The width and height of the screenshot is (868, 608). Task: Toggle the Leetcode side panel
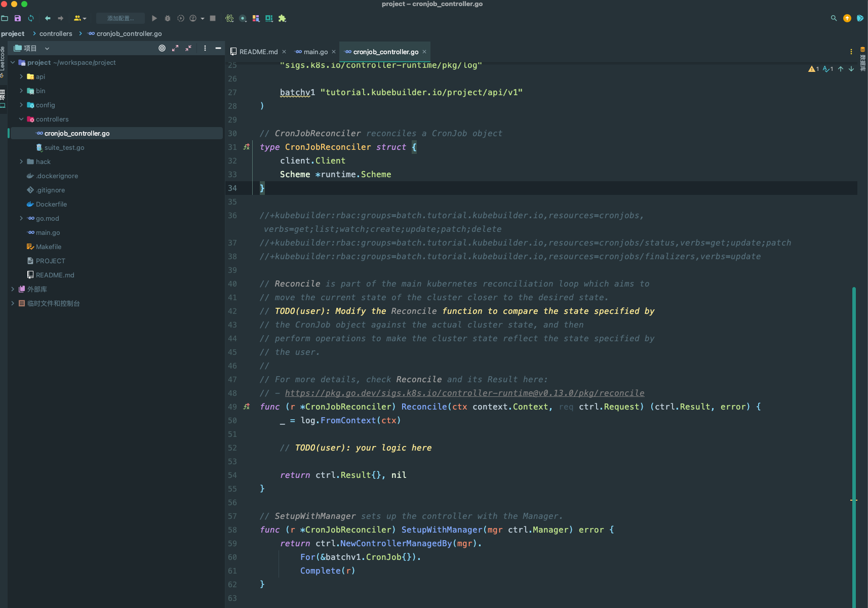(3, 60)
